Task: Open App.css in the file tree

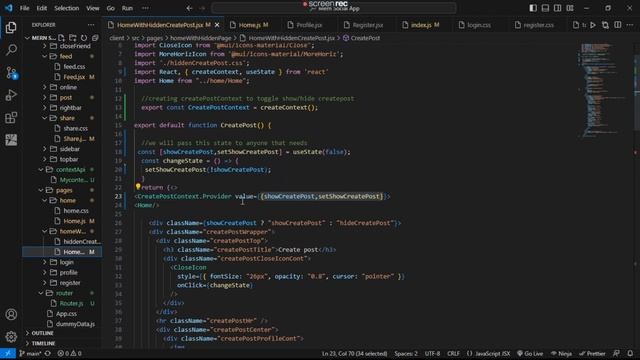Action: click(66, 314)
